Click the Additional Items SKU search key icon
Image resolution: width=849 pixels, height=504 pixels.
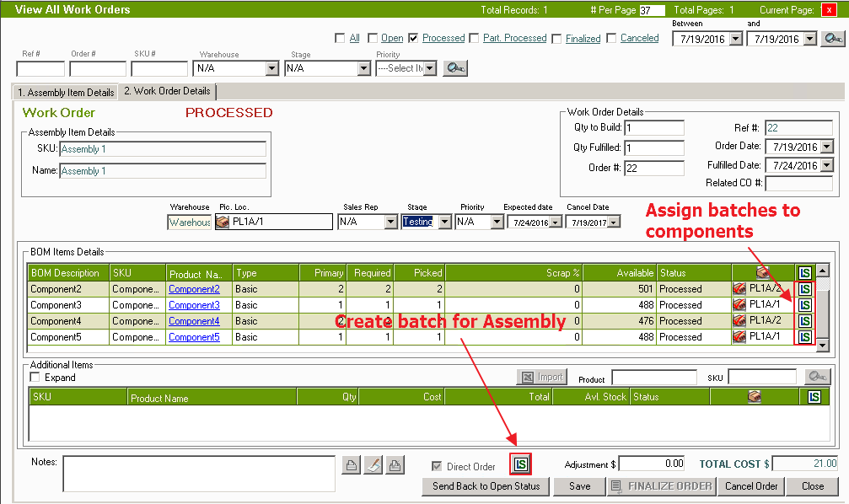tap(816, 378)
